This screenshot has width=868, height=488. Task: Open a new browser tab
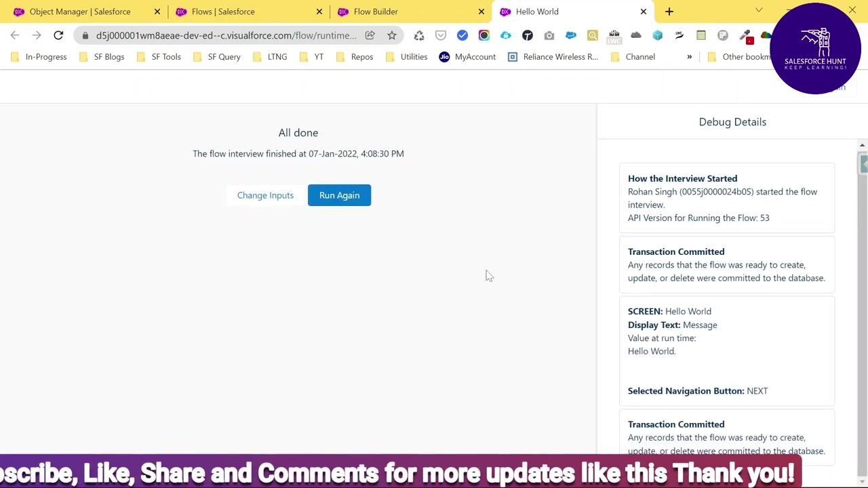click(669, 12)
